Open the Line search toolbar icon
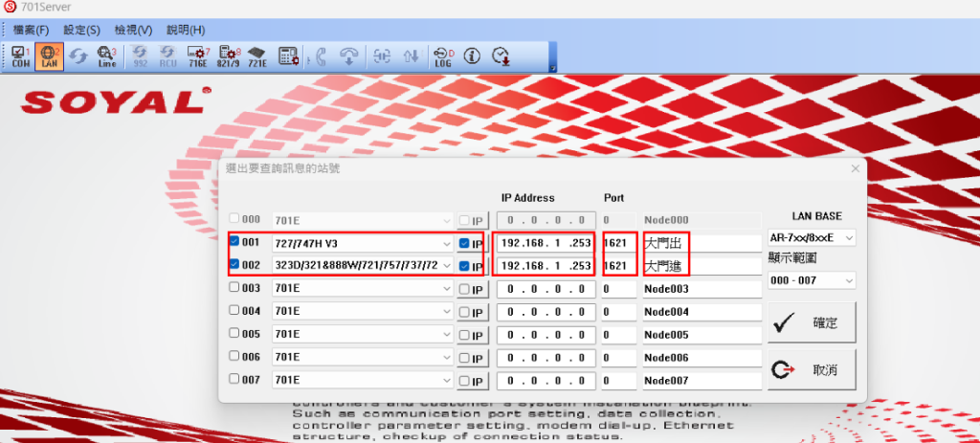Screen dimensions: 980x443 pos(107,56)
